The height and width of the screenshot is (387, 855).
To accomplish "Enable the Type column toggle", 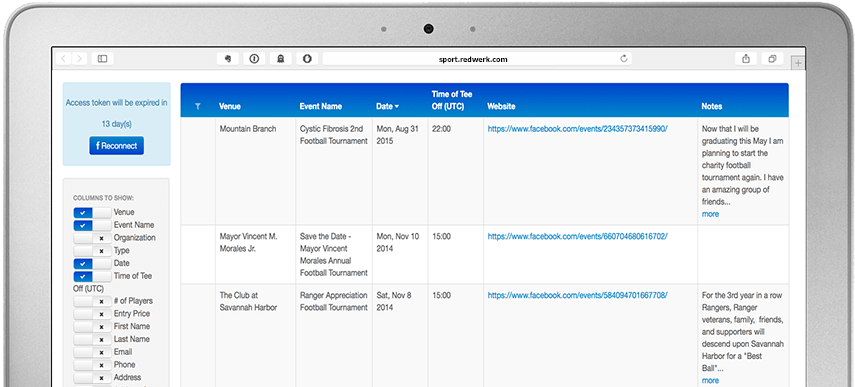I will click(x=92, y=250).
